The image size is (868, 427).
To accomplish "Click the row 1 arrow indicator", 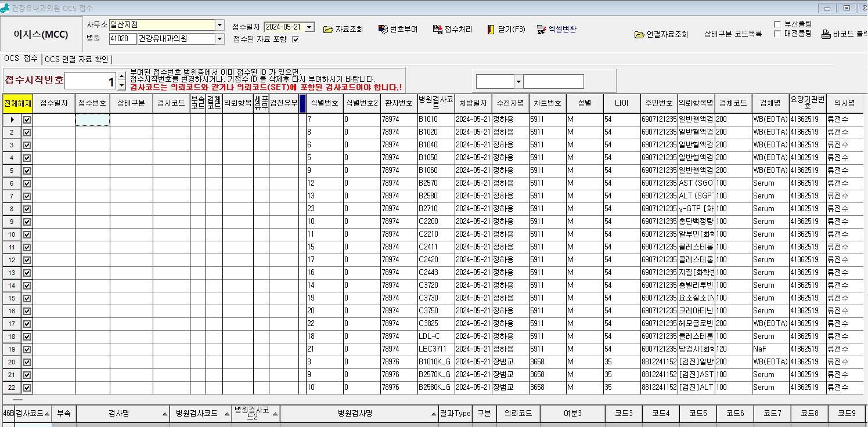I will point(12,120).
